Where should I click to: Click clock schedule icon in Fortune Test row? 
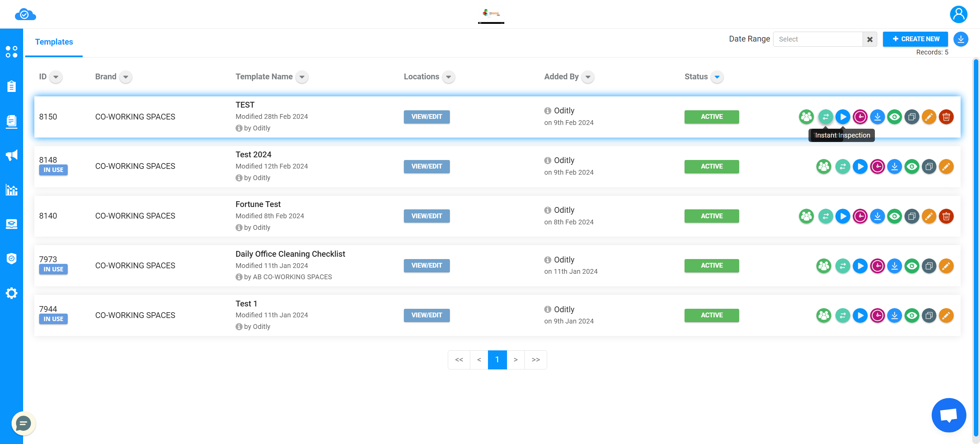[860, 216]
